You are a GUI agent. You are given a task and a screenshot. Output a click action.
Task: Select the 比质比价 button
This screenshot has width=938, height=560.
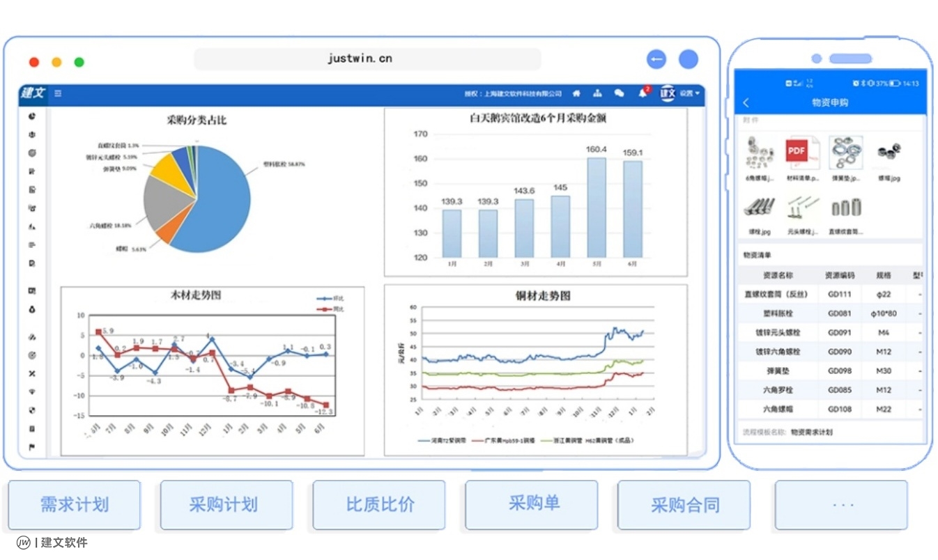(x=379, y=505)
